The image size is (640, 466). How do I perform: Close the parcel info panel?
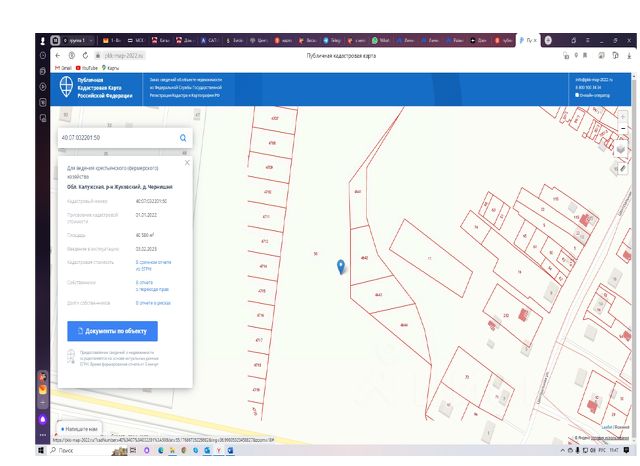(x=187, y=162)
